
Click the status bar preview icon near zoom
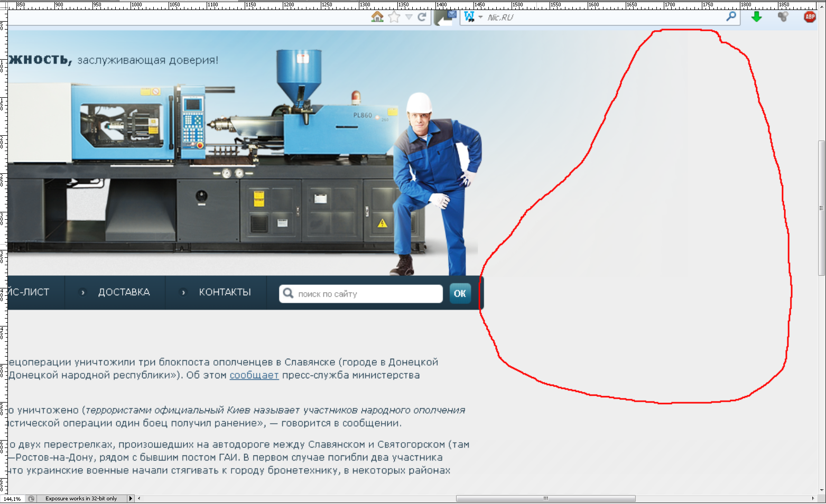31,498
